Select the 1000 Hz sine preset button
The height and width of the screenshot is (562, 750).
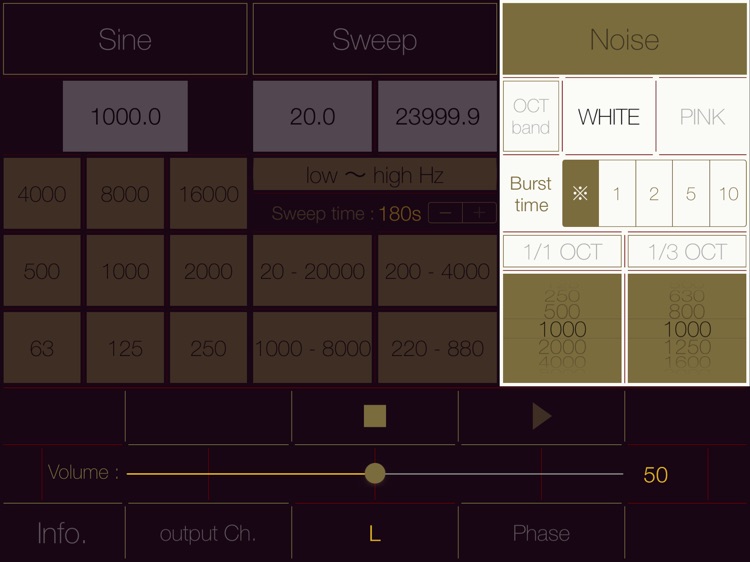(x=125, y=271)
